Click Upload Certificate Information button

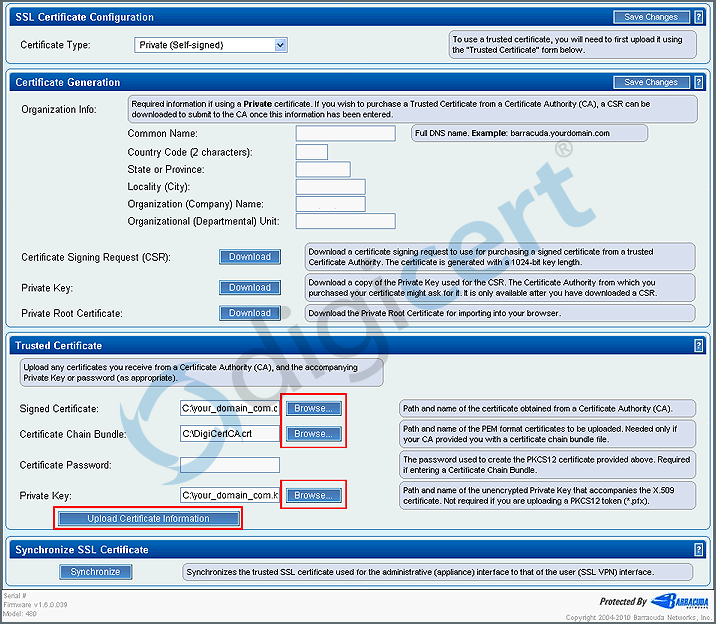pyautogui.click(x=148, y=519)
